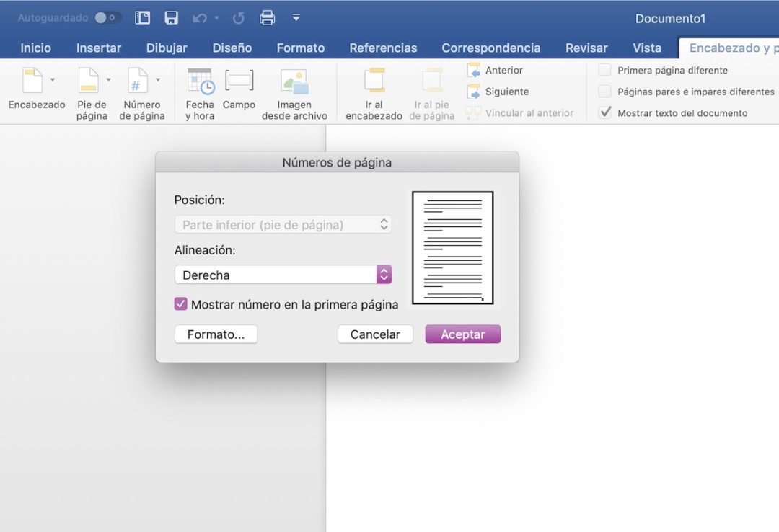This screenshot has height=532, width=779.
Task: Click the Documento1 window title
Action: tap(670, 18)
